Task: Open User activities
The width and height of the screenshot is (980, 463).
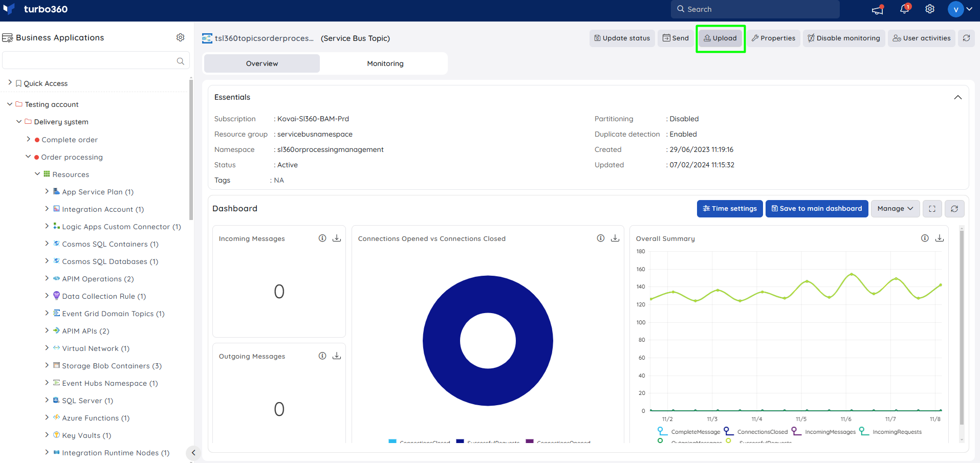Action: tap(922, 38)
